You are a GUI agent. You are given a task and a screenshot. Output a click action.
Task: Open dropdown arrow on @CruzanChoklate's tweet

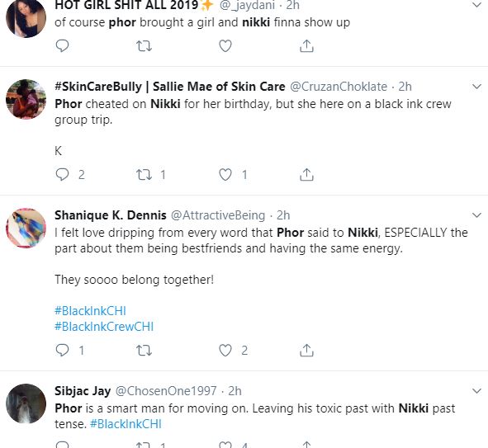[476, 87]
